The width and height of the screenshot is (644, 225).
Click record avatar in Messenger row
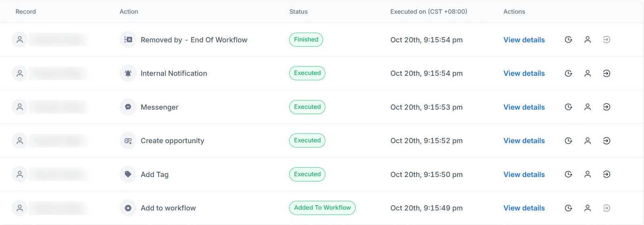coord(20,107)
